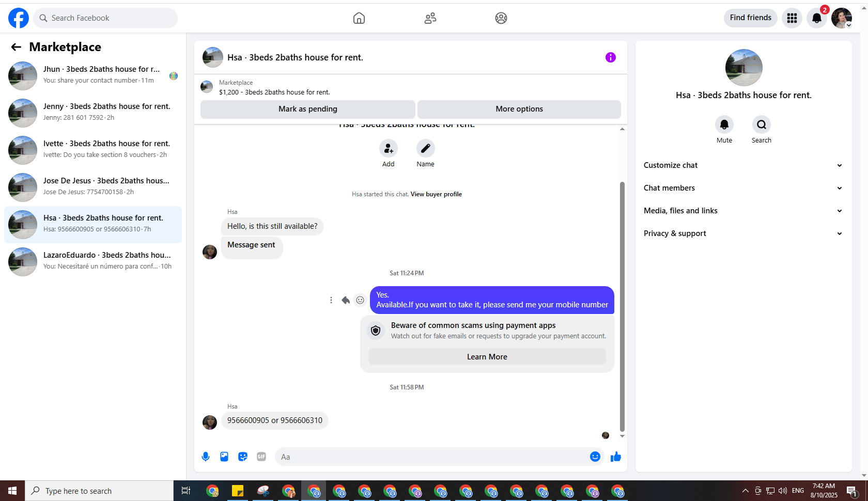Image resolution: width=868 pixels, height=501 pixels.
Task: Open more actions dots beside the Yes message
Action: click(x=331, y=300)
